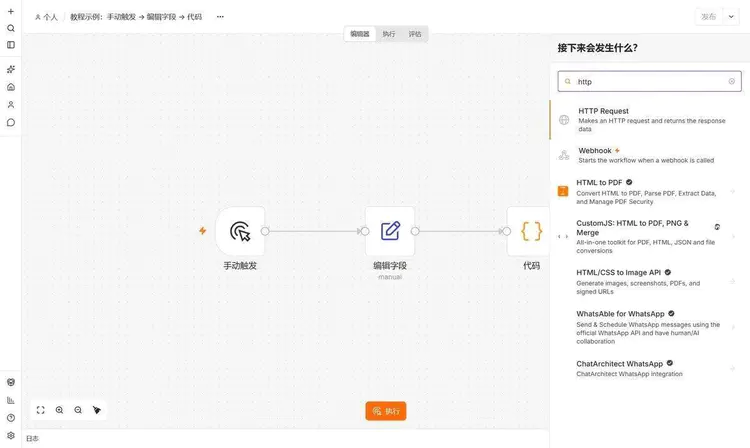Choose WhatsAble for WhatsApp result

(x=650, y=327)
